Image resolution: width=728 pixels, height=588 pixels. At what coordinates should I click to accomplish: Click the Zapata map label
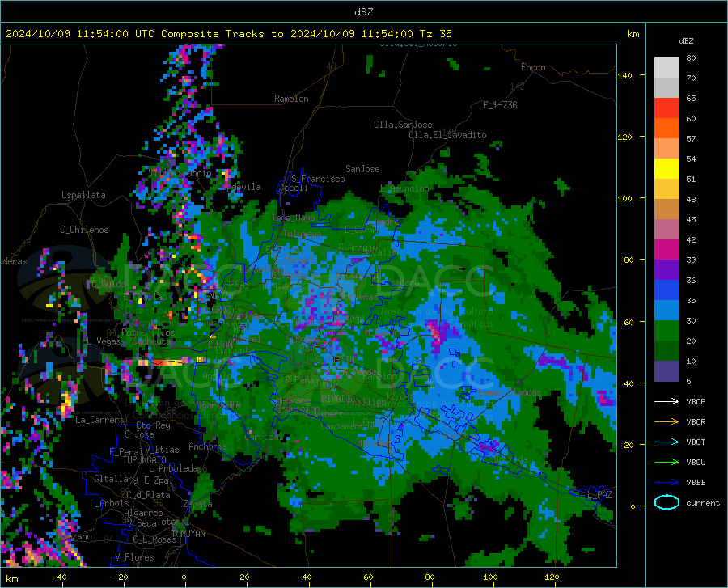[198, 504]
